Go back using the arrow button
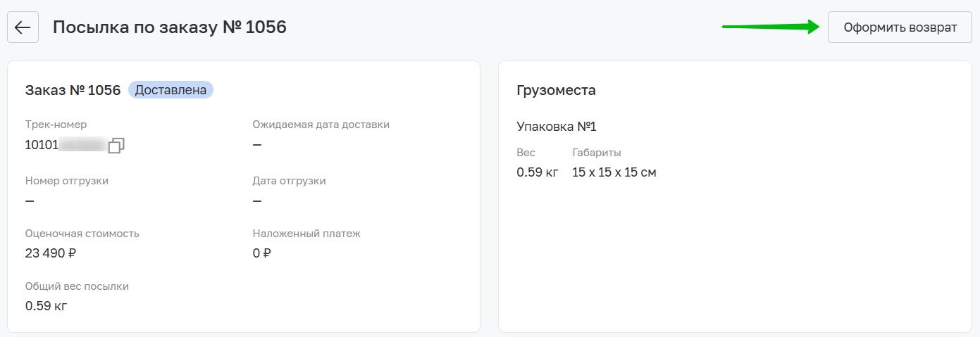980x337 pixels. click(23, 27)
